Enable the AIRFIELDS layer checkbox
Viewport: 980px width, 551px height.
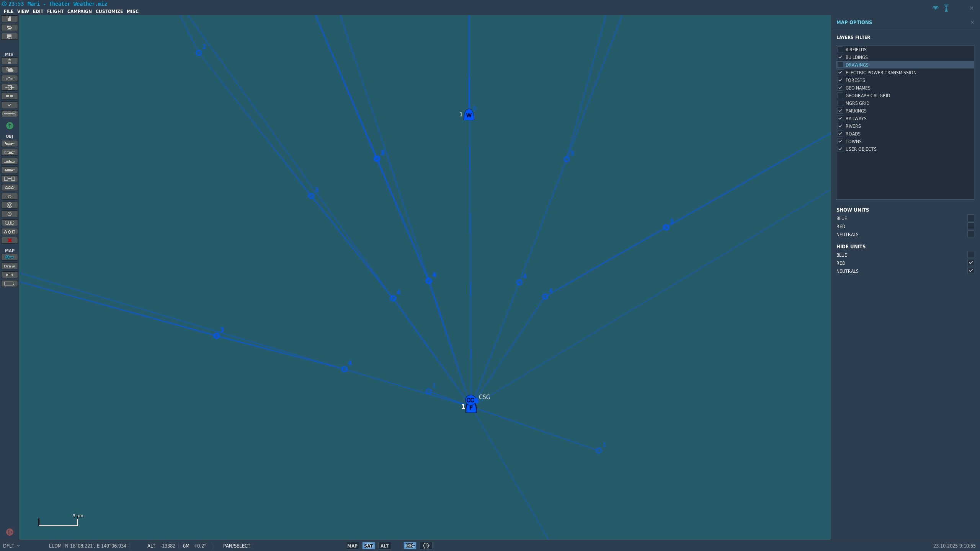(x=840, y=49)
